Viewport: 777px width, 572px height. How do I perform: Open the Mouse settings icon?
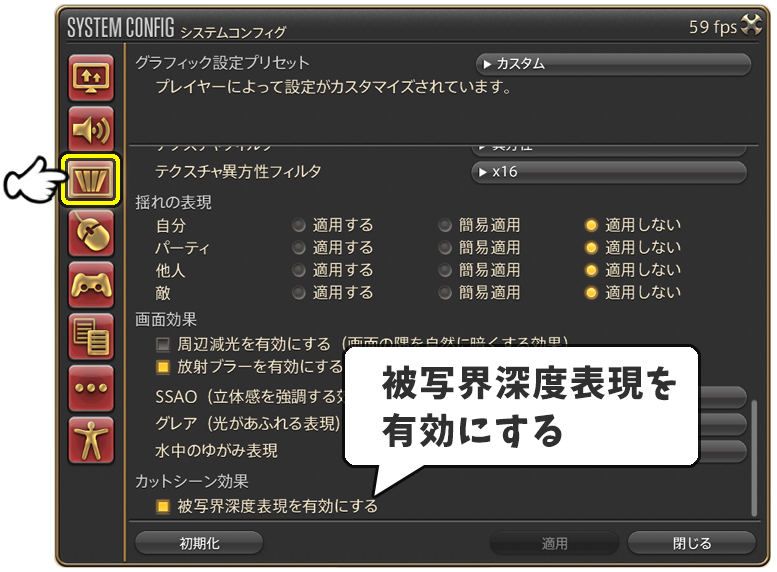point(91,233)
